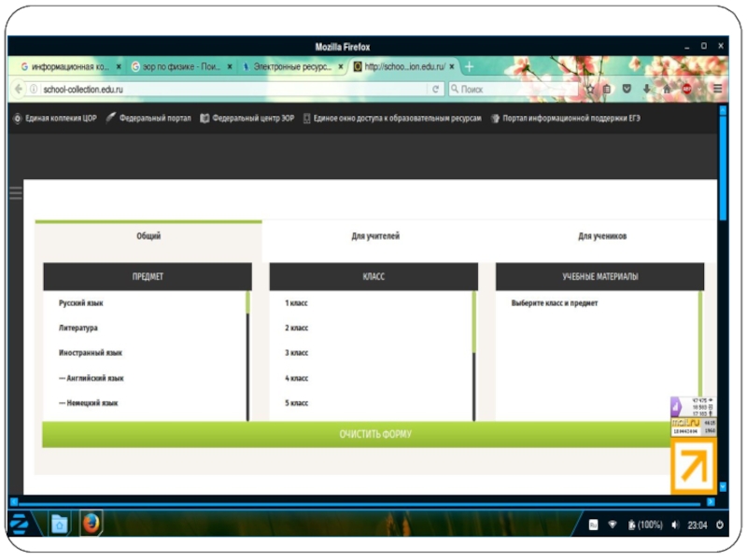Open the Firefox hamburger menu
The width and height of the screenshot is (747, 560).
pyautogui.click(x=717, y=89)
